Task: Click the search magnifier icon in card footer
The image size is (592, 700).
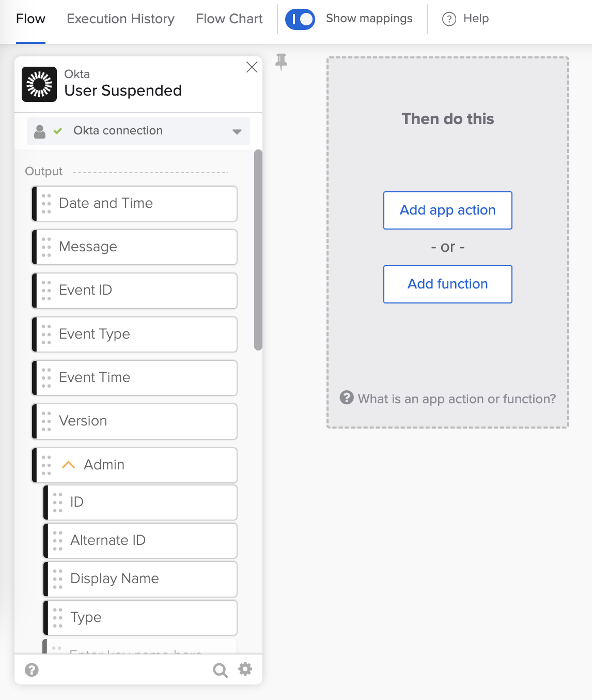Action: tap(220, 671)
